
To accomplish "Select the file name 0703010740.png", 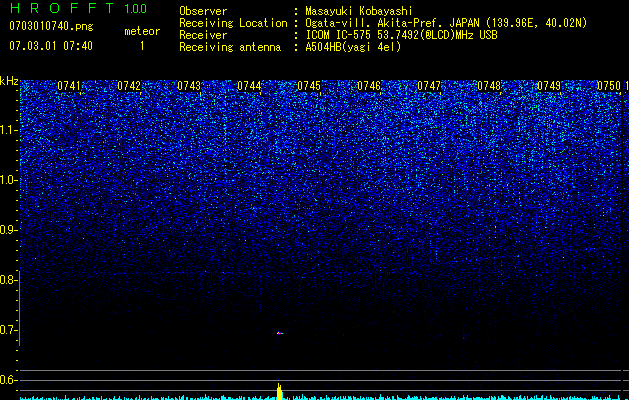I will (51, 27).
